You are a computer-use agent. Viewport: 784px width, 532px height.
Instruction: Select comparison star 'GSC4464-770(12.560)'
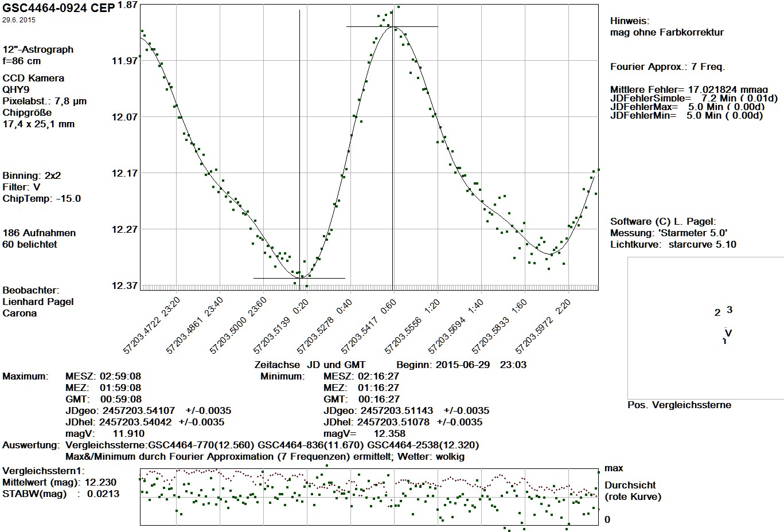coord(202,445)
